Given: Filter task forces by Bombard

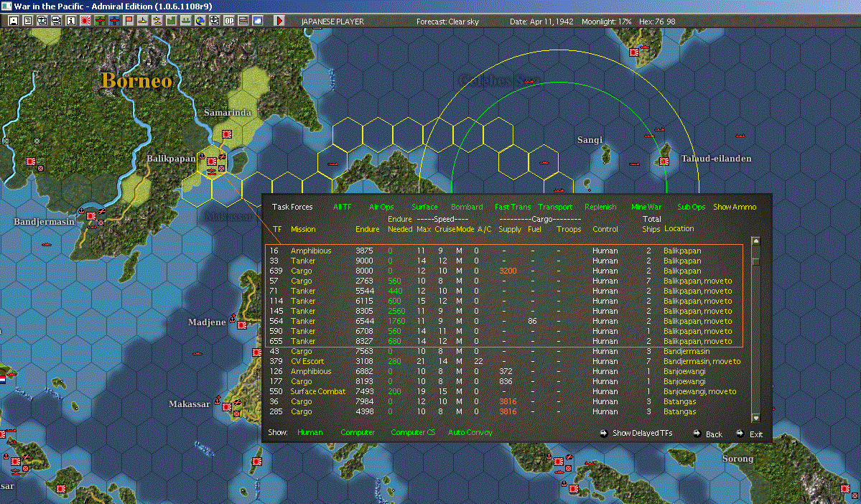Looking at the screenshot, I should tap(467, 207).
